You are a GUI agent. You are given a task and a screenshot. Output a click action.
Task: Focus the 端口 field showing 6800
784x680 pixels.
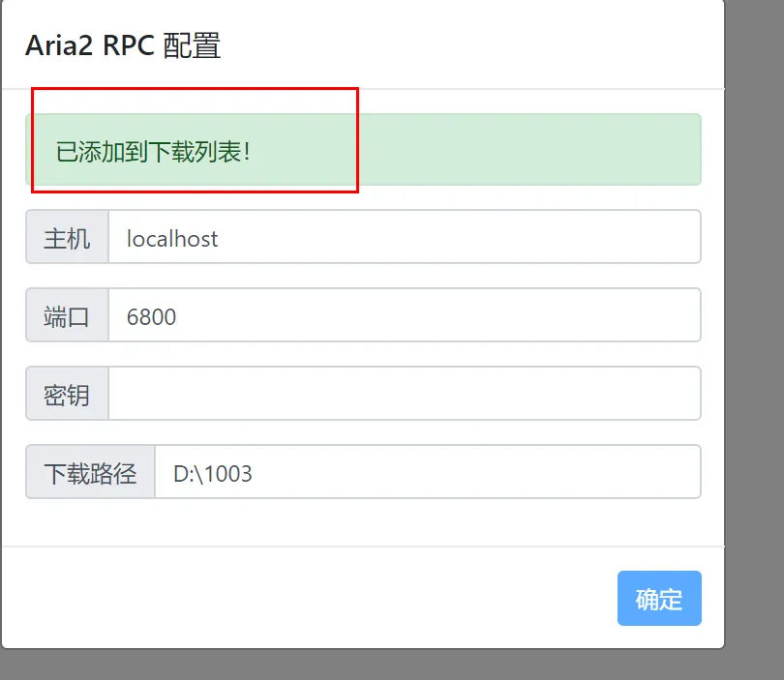coord(405,315)
